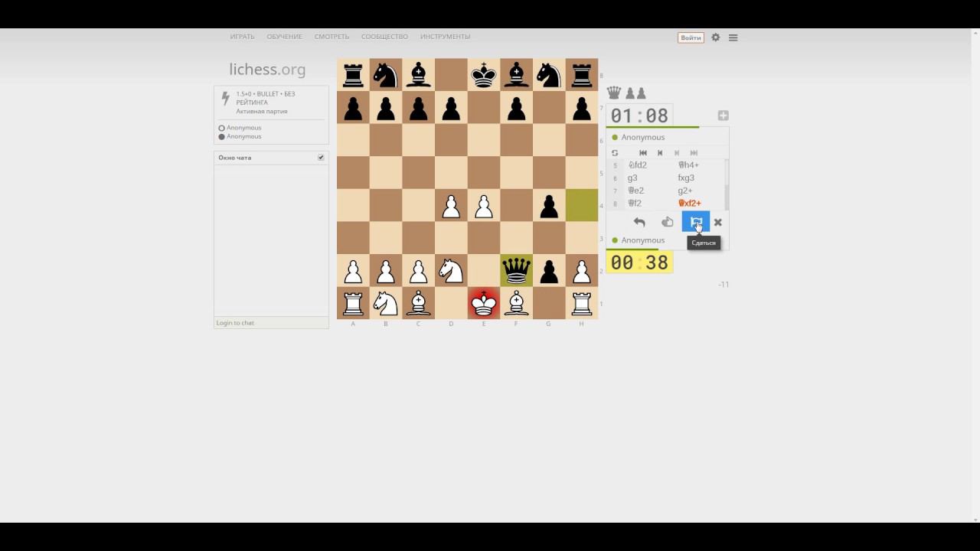This screenshot has width=980, height=551.
Task: Select move Qf2 in move list
Action: (x=635, y=204)
